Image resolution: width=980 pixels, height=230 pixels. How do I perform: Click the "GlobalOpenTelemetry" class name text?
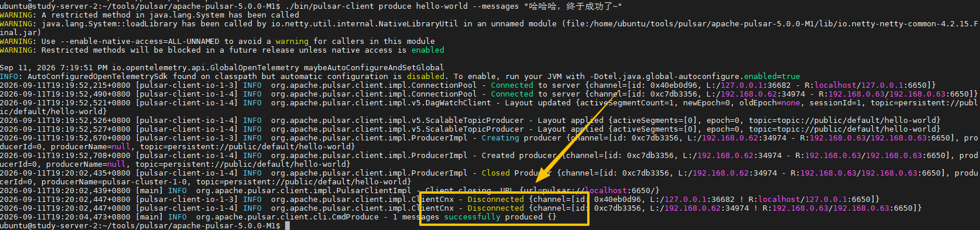254,67
